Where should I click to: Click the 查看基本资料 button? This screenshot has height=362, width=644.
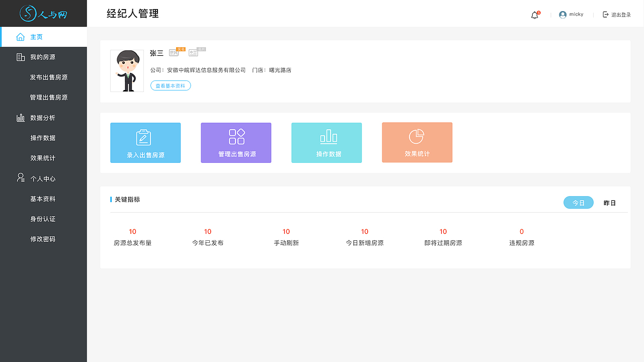coord(171,85)
